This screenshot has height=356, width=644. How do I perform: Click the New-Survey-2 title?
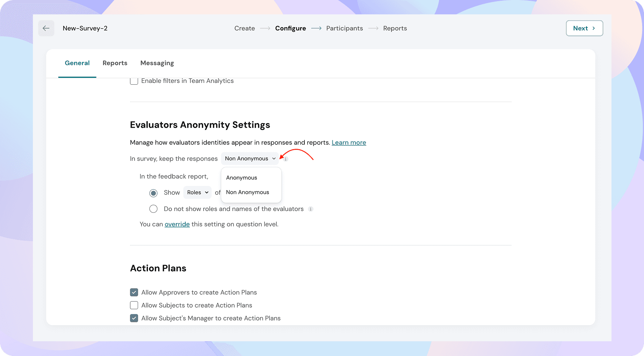pyautogui.click(x=85, y=28)
